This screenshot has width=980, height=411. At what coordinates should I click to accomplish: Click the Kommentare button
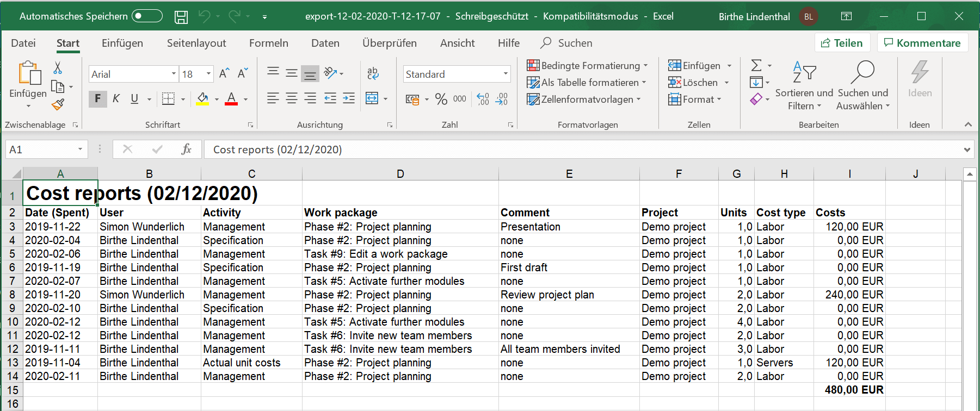click(x=922, y=43)
